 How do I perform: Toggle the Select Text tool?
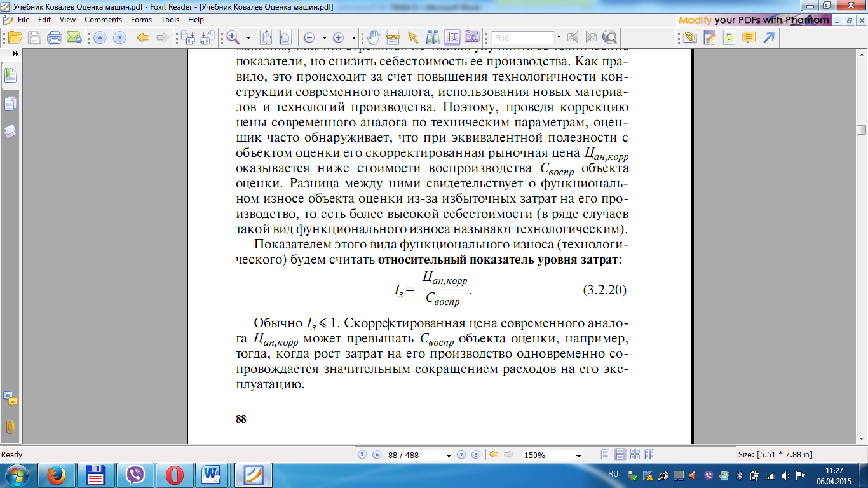[452, 37]
